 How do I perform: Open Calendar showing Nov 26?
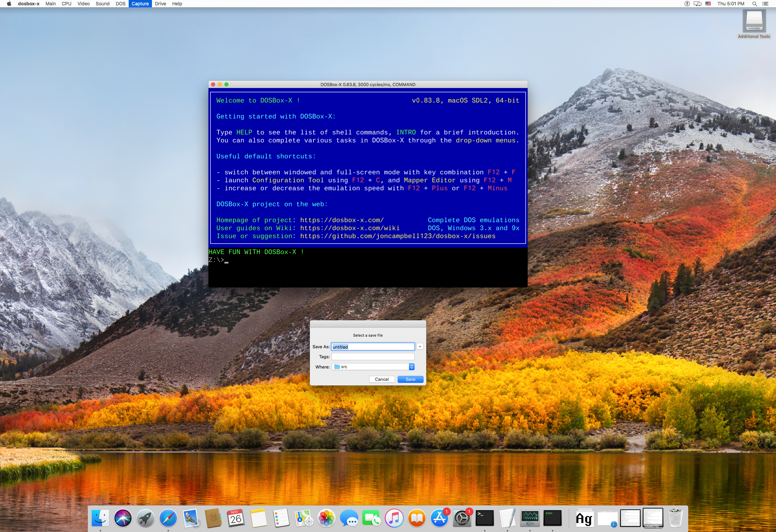click(236, 518)
